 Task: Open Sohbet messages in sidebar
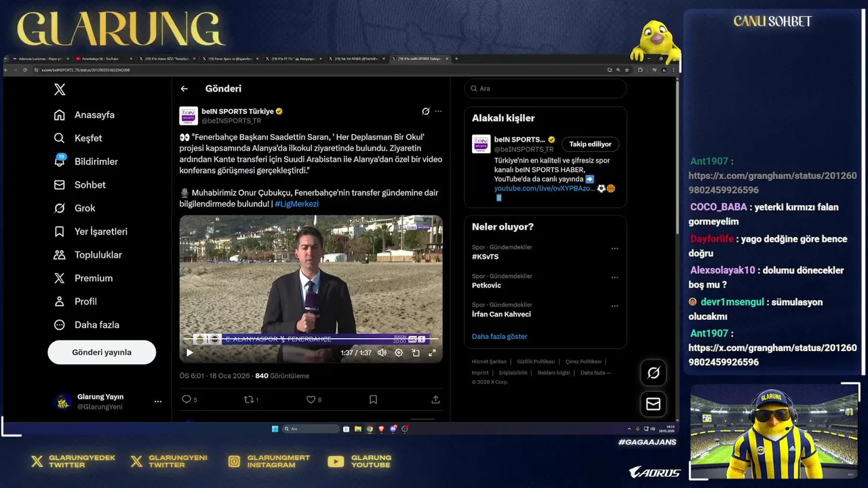tap(80, 185)
